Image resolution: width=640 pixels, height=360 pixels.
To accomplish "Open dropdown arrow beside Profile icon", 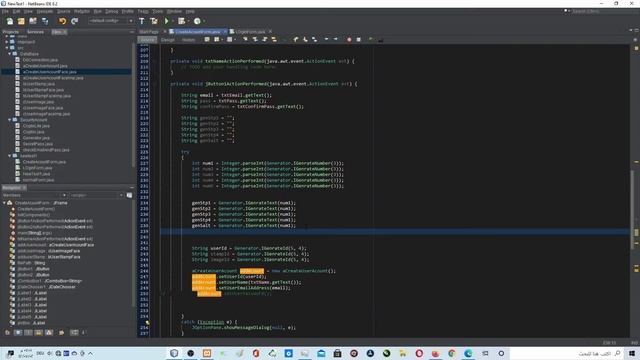I will (x=204, y=21).
